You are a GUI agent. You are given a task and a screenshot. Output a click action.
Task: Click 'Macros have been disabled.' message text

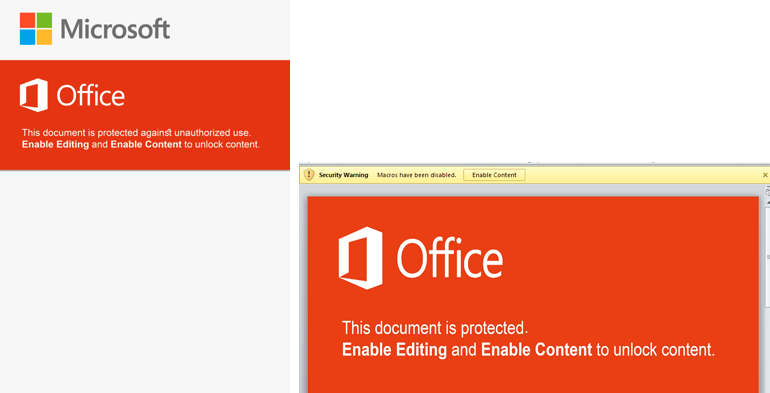(x=416, y=175)
